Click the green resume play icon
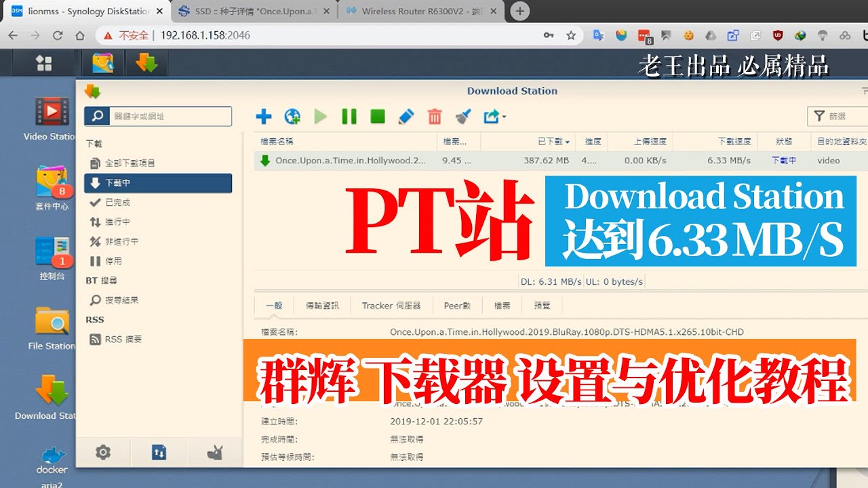Viewport: 868px width, 488px height. tap(321, 117)
